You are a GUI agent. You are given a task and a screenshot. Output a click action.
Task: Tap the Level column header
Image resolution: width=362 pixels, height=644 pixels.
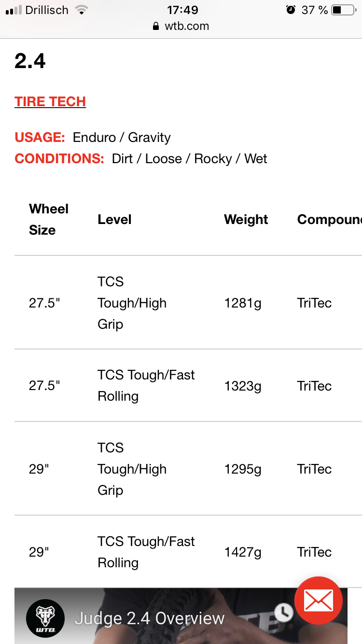[114, 220]
